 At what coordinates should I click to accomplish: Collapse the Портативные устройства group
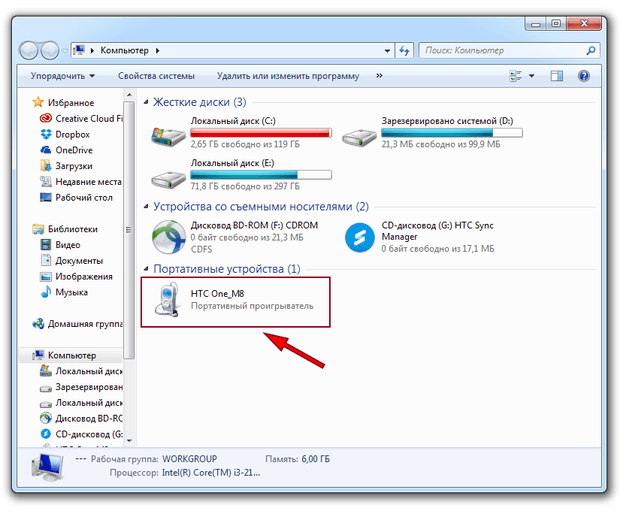[x=146, y=269]
